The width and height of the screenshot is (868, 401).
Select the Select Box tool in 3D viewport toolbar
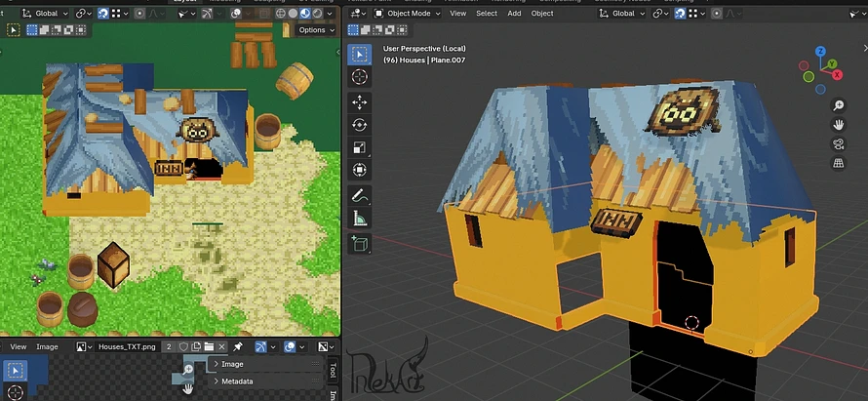click(359, 55)
